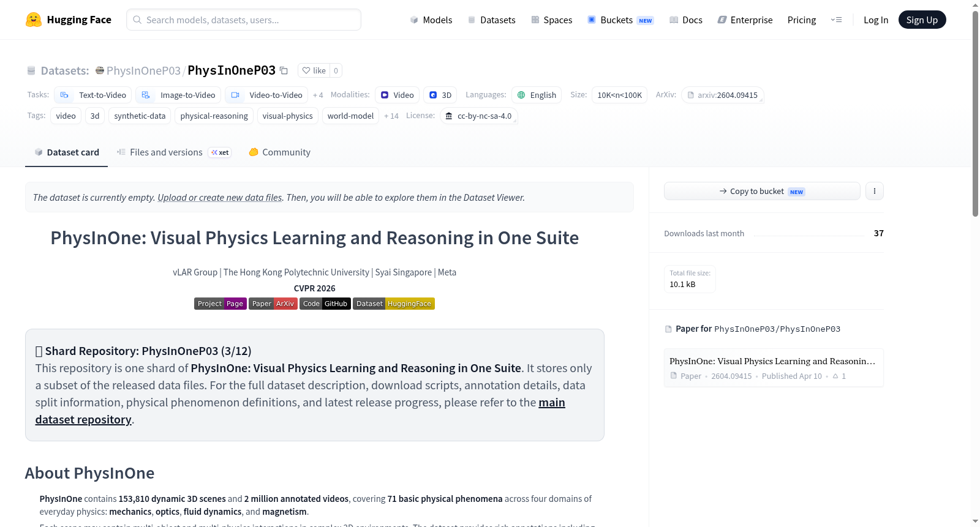Select the physical-reasoning tag

pyautogui.click(x=214, y=116)
